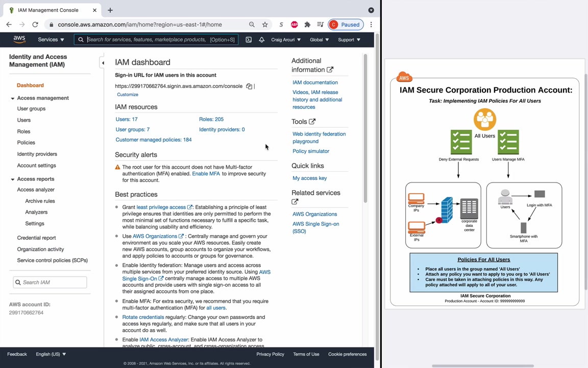The height and width of the screenshot is (368, 588).
Task: Click Customize sign-in URL link
Action: pos(128,95)
